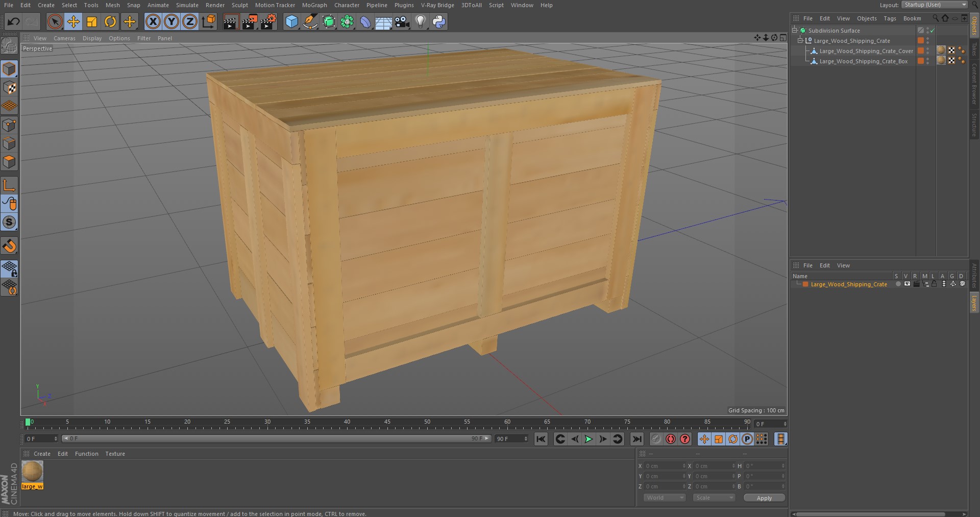
Task: Toggle Enable Snap S icon
Action: pyautogui.click(x=9, y=222)
